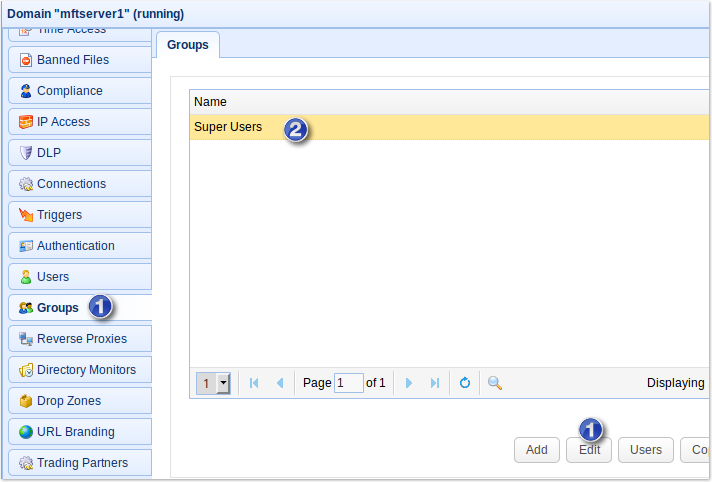The height and width of the screenshot is (482, 712).
Task: Open Triggers from the sidebar
Action: [79, 215]
